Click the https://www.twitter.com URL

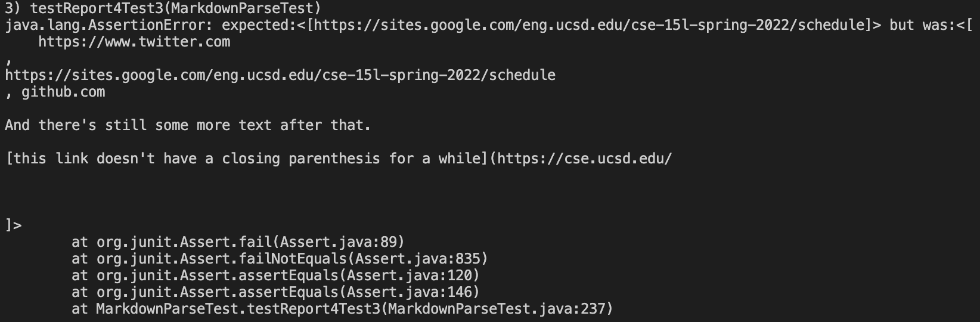pos(134,42)
